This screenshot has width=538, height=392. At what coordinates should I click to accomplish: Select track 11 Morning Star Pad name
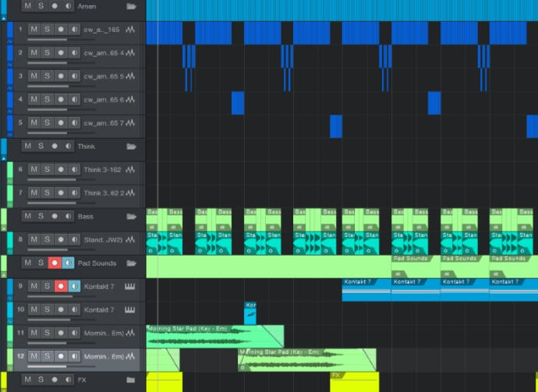coord(103,333)
